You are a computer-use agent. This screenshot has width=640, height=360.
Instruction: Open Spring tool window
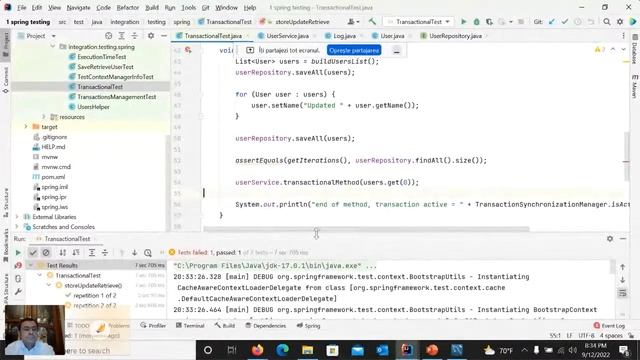coord(308,326)
